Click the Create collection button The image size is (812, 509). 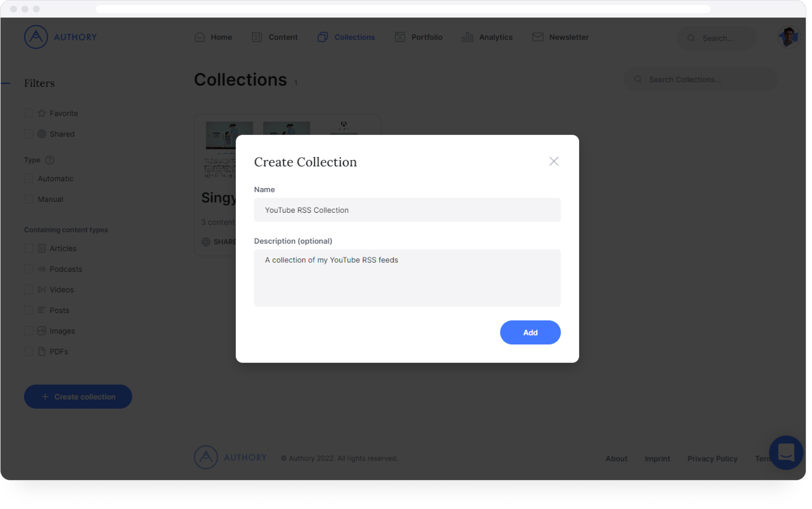[x=78, y=397]
